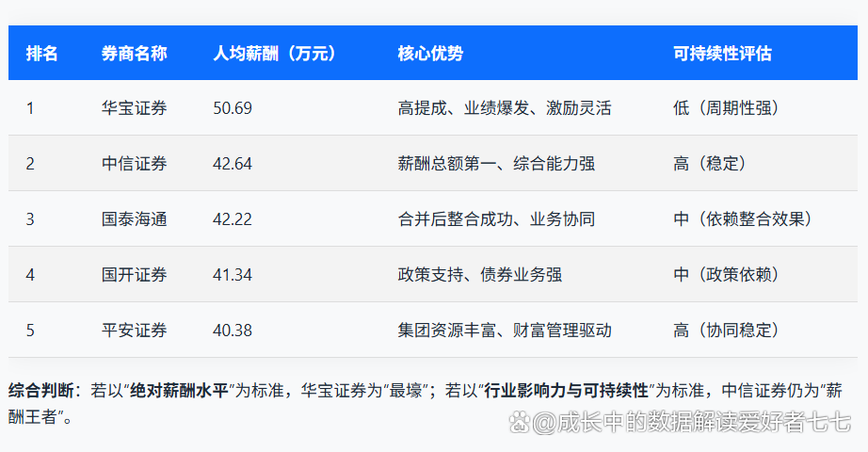This screenshot has height=452, width=868.
Task: Click the 可持续性评估 column header
Action: point(722,54)
